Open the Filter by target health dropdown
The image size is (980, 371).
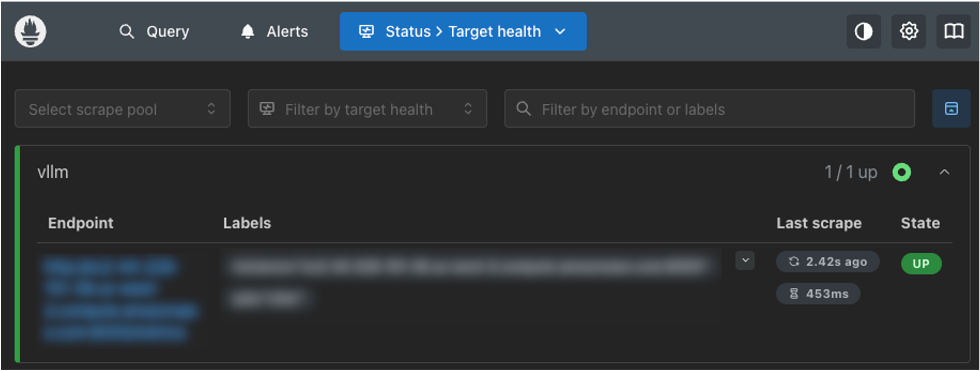(x=367, y=109)
